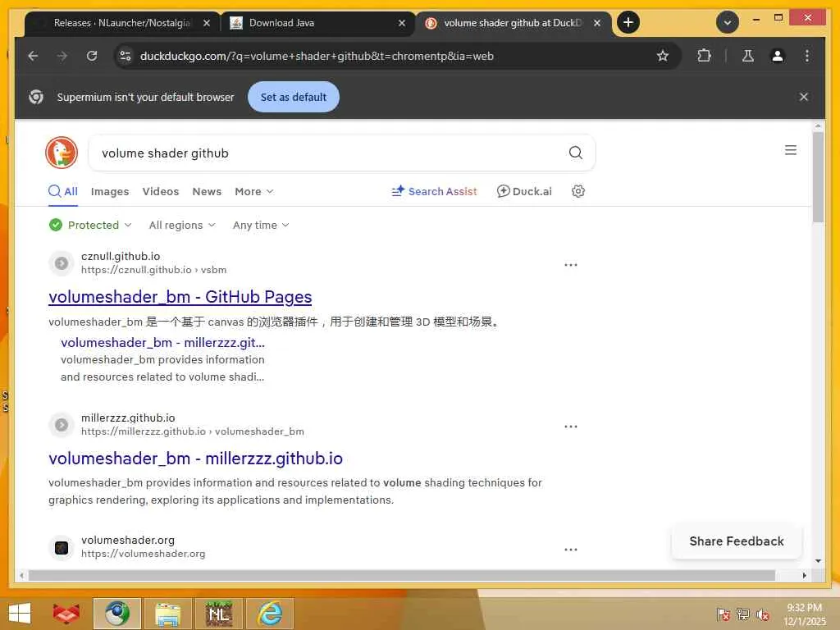Open a new tab with plus button
840x630 pixels.
628,22
